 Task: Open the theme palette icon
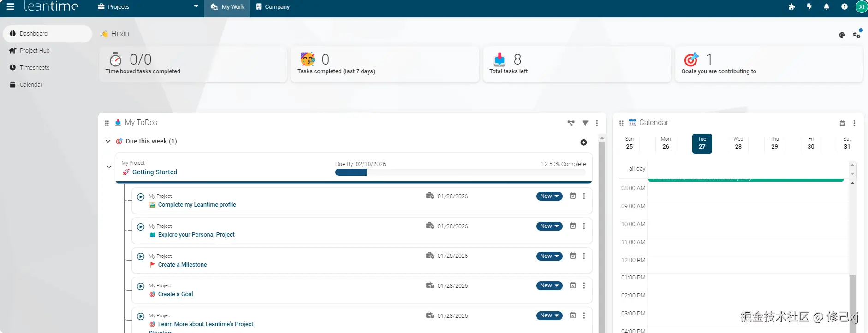(842, 35)
